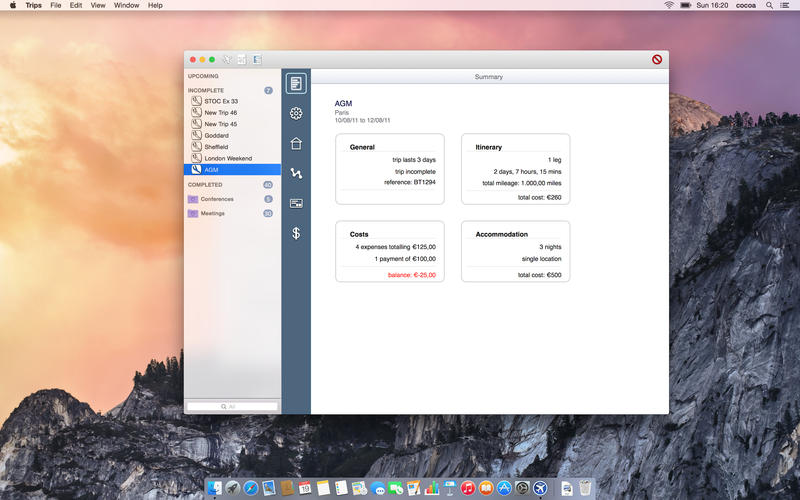Open the Window menu

coord(127,5)
